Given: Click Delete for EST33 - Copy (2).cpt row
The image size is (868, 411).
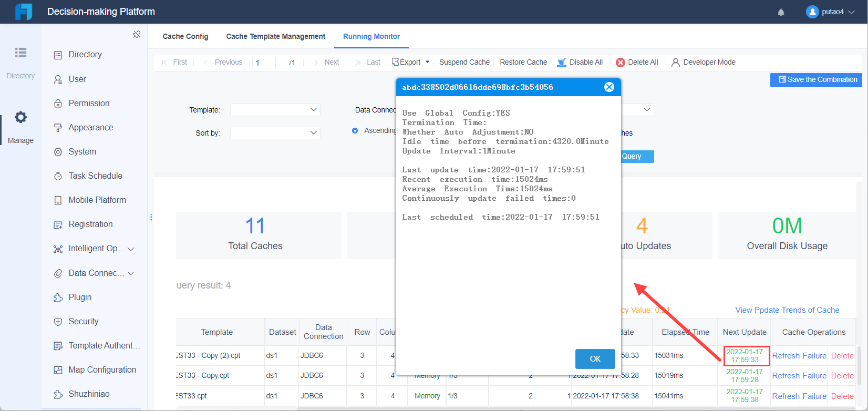Looking at the screenshot, I should tap(842, 356).
